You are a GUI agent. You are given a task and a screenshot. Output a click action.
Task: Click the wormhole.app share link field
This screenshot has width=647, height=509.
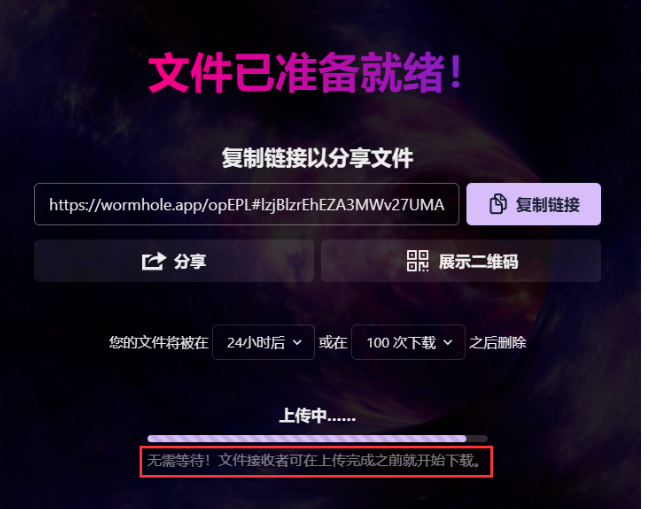click(x=246, y=204)
